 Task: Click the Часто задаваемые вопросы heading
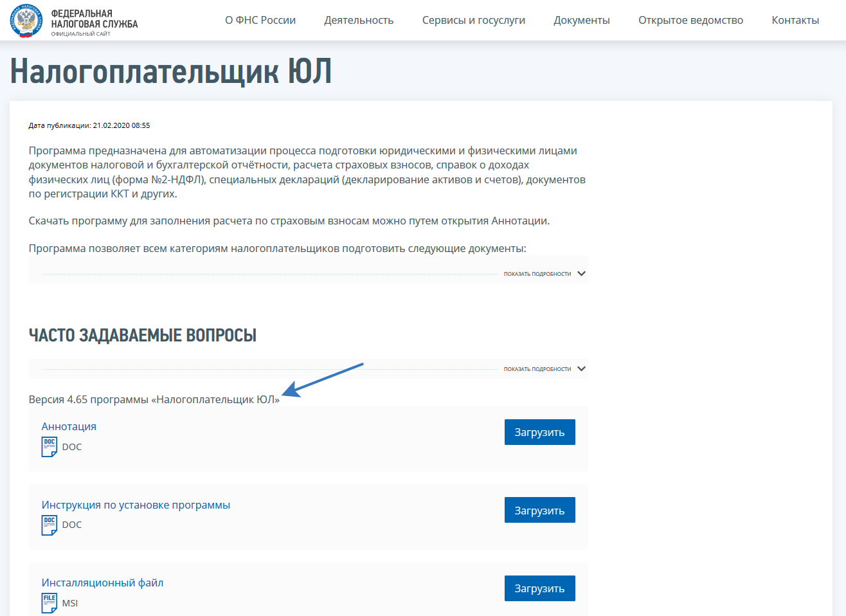pos(143,335)
